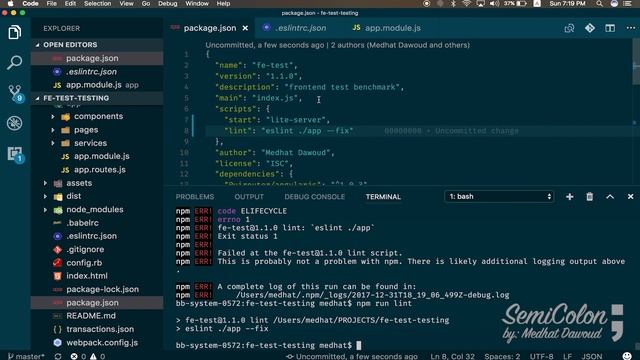Switch to the app.module.js editor tab
This screenshot has width=640, height=360.
pos(387,28)
